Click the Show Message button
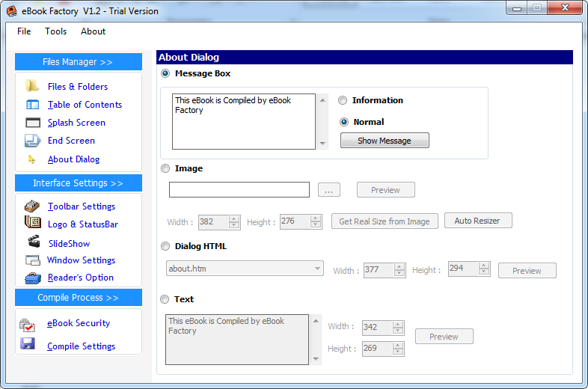 (385, 141)
